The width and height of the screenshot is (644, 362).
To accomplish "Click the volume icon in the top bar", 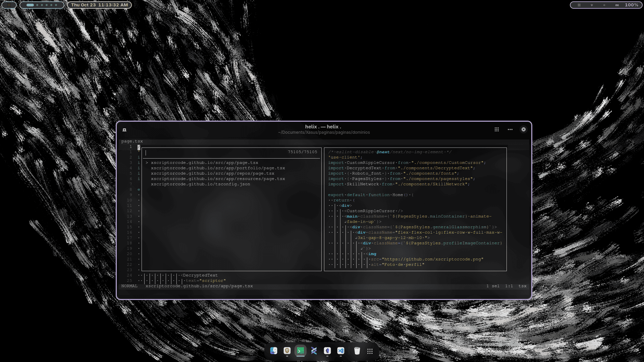I will coord(605,5).
